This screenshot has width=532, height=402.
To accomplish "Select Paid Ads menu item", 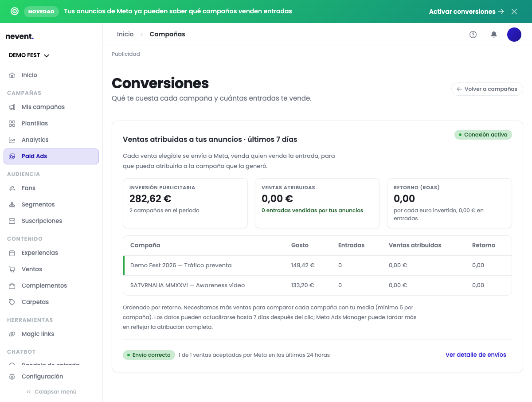I will [x=51, y=156].
